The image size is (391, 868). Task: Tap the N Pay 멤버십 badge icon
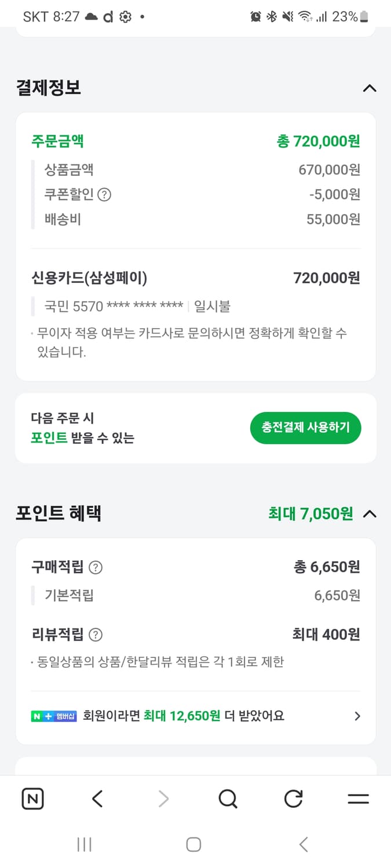(x=54, y=716)
